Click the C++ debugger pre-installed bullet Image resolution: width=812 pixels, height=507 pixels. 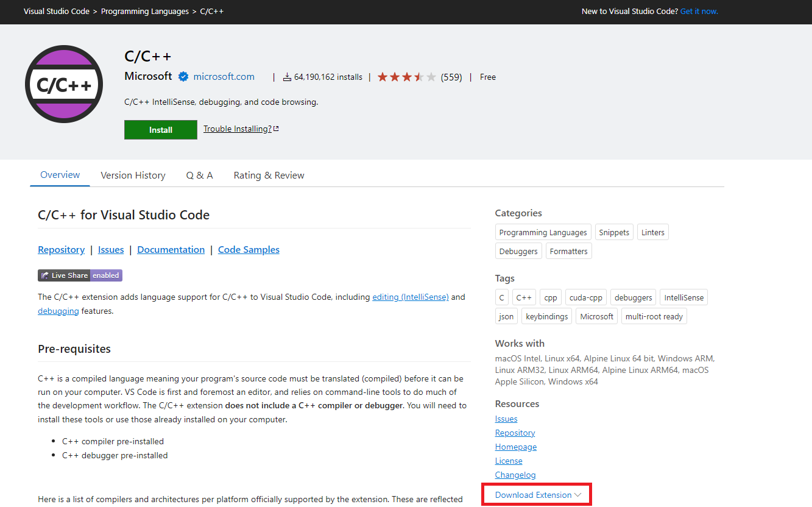[115, 456]
